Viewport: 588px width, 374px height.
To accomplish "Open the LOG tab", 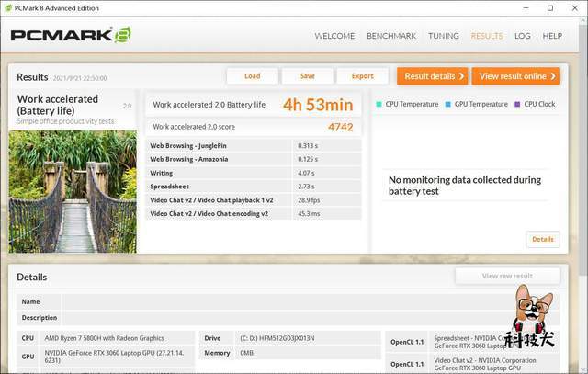I will point(523,36).
